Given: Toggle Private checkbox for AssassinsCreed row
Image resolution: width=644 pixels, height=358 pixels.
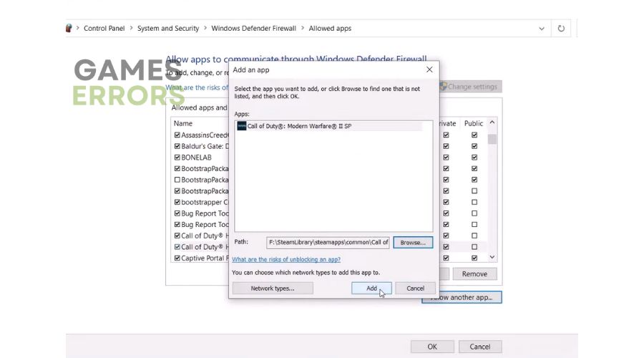Looking at the screenshot, I should pos(446,135).
